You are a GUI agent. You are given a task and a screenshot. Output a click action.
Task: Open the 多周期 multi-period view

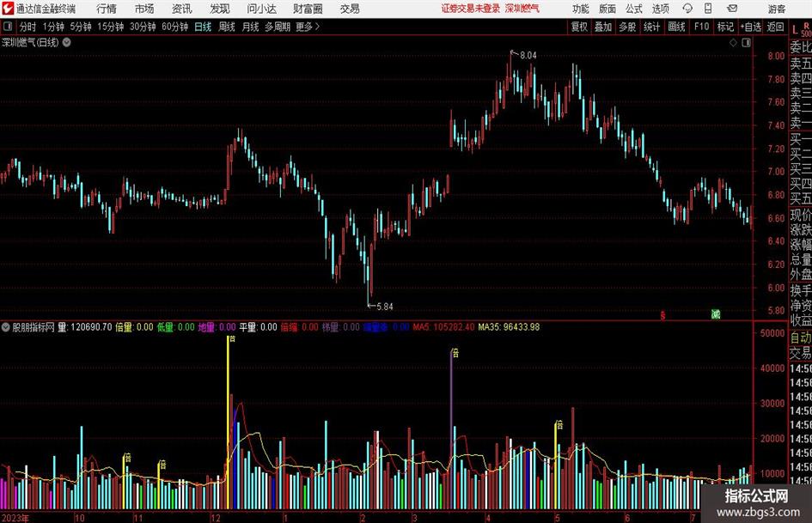(278, 27)
